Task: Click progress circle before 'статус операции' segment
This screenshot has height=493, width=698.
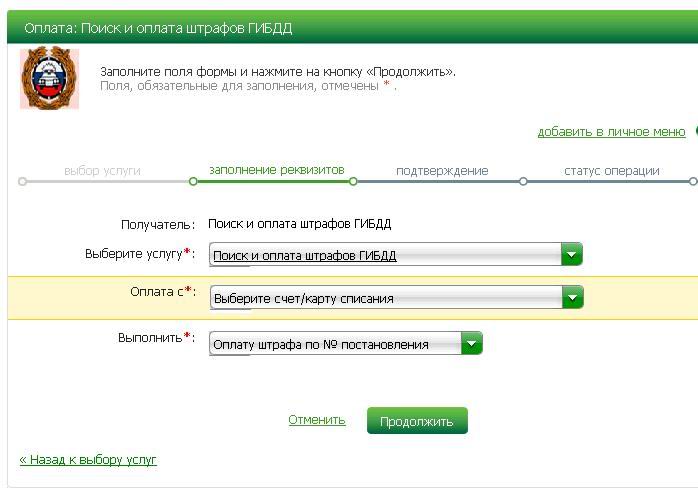Action: [522, 182]
